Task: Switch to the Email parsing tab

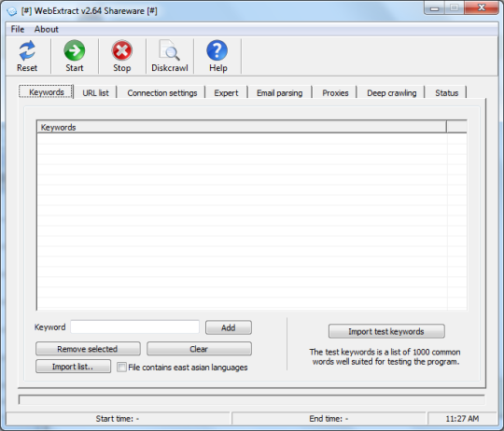Action: (x=279, y=92)
